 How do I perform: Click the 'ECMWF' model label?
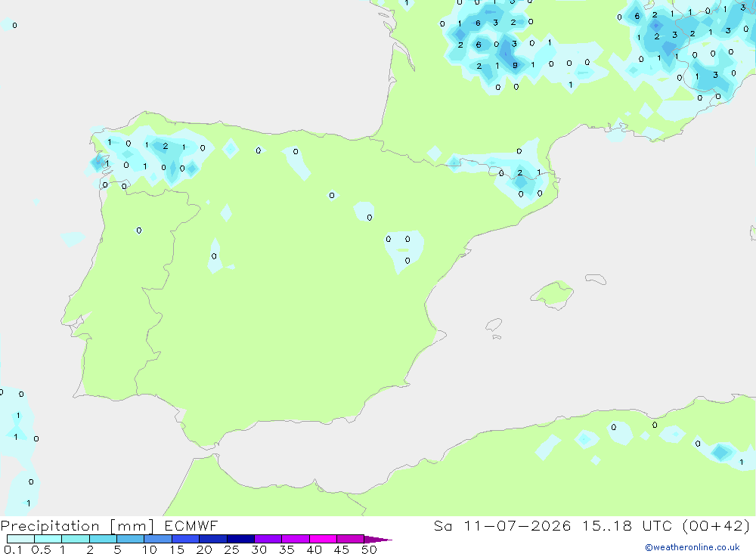click(191, 525)
